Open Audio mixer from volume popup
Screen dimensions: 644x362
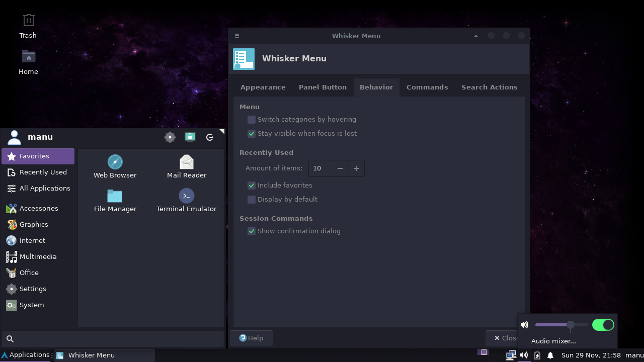(553, 341)
